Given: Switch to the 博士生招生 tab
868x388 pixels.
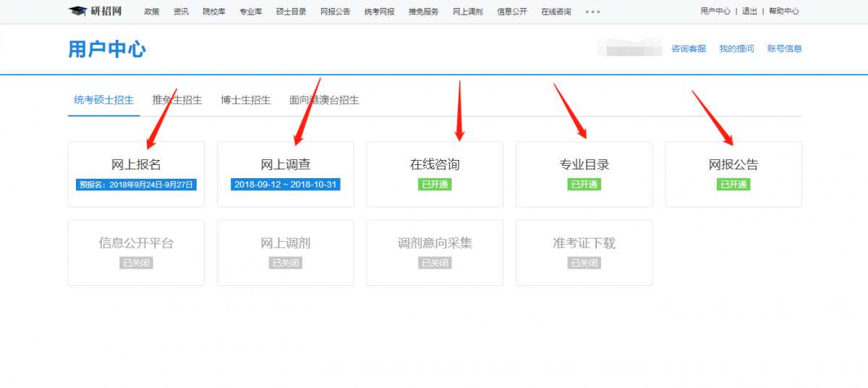Looking at the screenshot, I should tap(246, 100).
